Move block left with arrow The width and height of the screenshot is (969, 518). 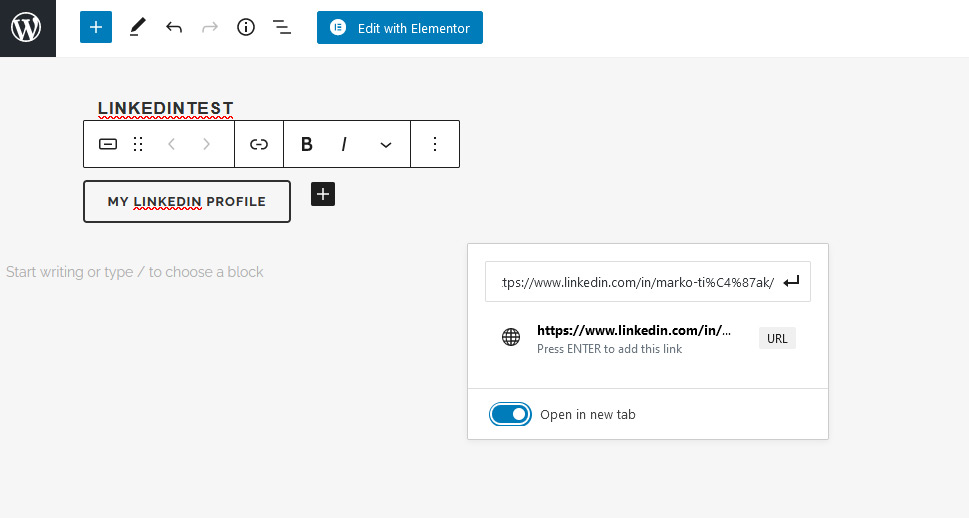coord(172,144)
